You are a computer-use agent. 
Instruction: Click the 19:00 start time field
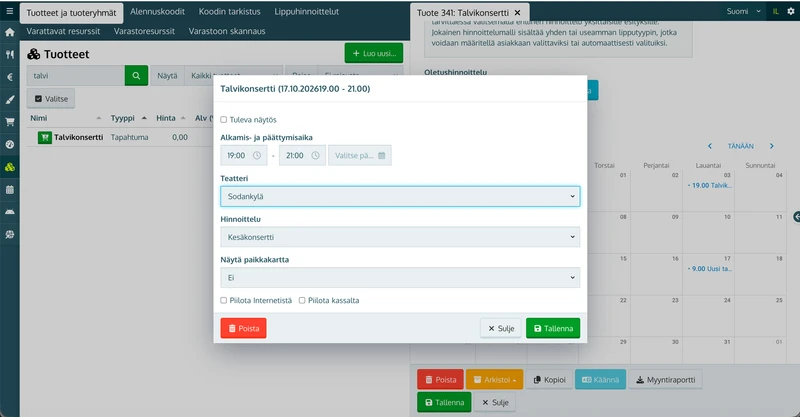click(x=244, y=156)
